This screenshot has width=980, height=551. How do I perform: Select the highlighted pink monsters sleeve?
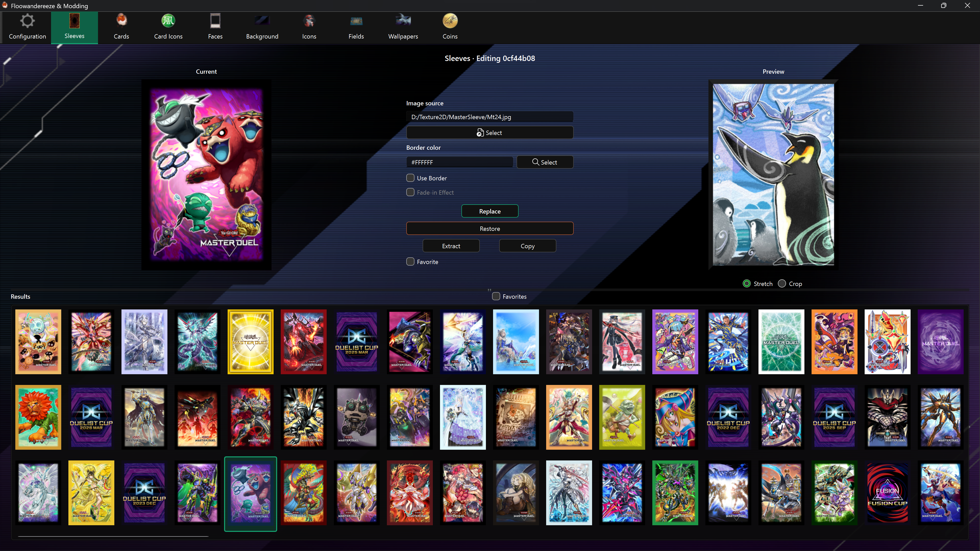click(x=250, y=494)
